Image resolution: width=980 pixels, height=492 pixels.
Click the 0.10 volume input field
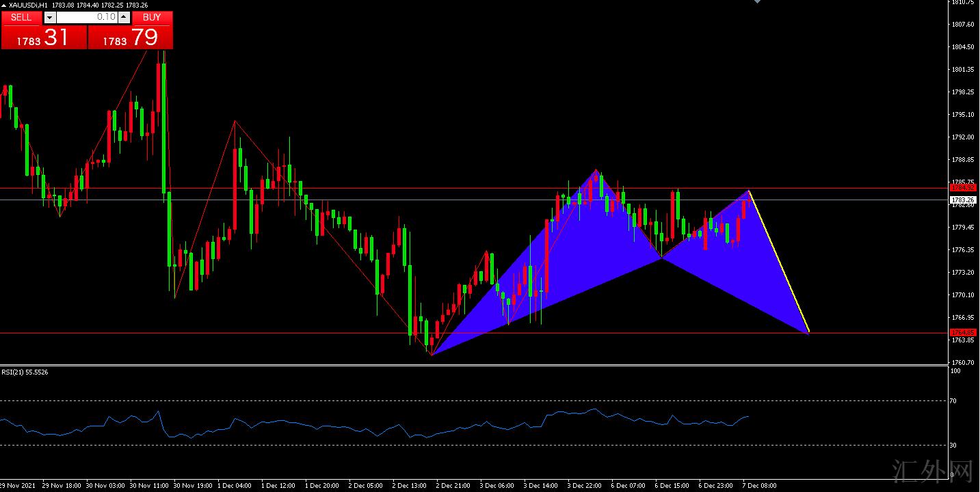[x=87, y=17]
